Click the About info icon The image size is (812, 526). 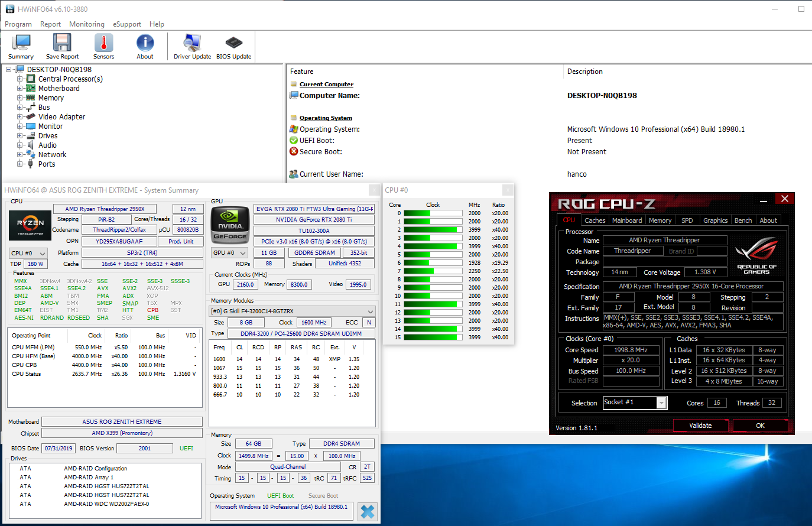[x=145, y=47]
